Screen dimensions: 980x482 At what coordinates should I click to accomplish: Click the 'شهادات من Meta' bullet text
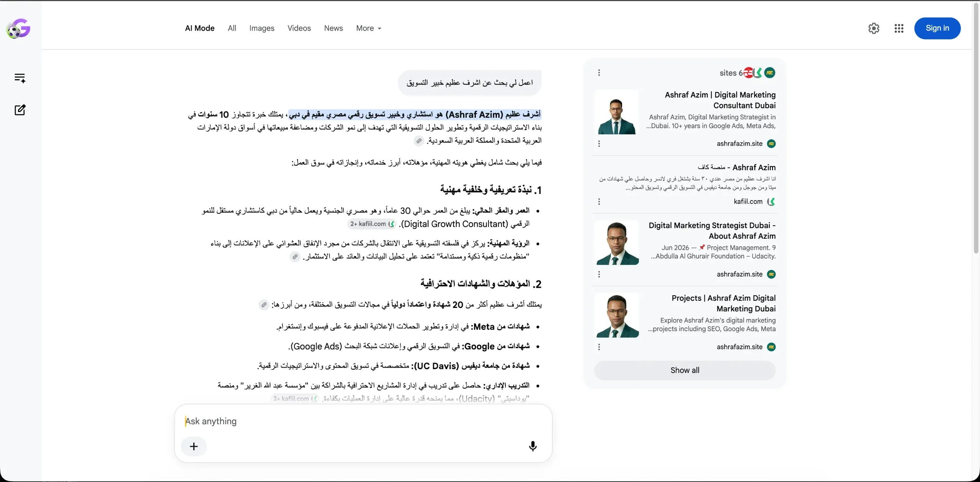pyautogui.click(x=403, y=327)
